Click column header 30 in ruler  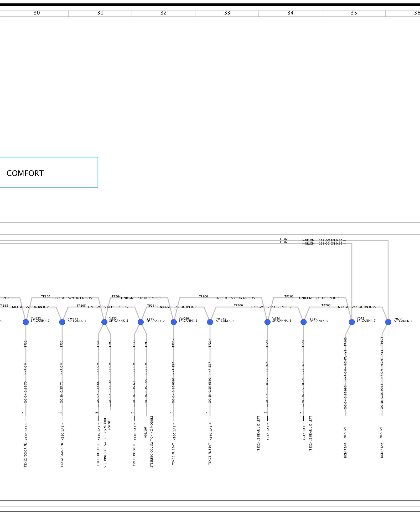point(37,13)
